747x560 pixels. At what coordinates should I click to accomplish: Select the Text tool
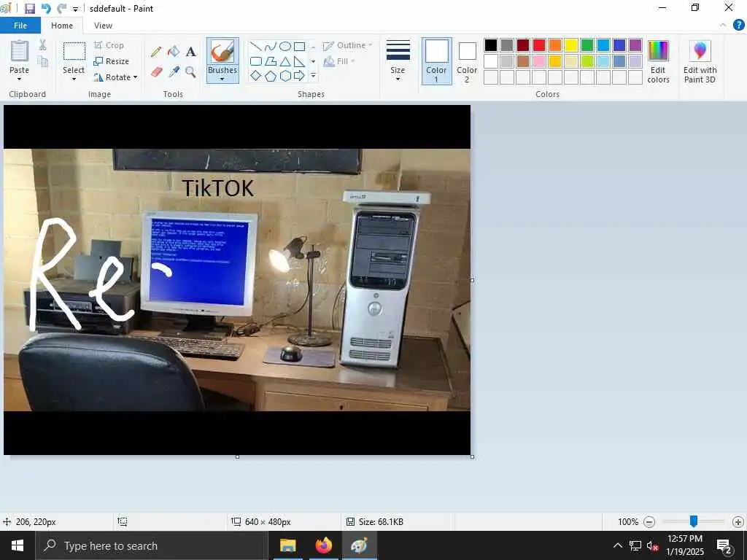191,52
